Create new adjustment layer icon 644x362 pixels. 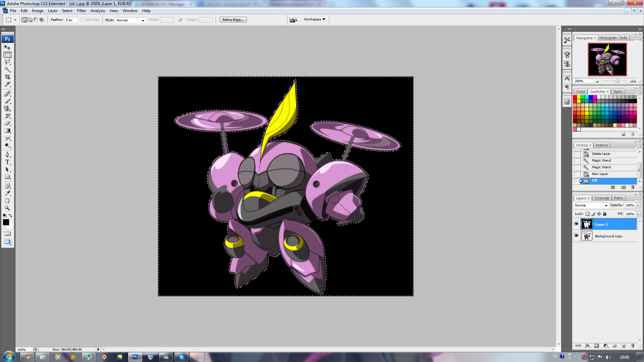(x=606, y=346)
